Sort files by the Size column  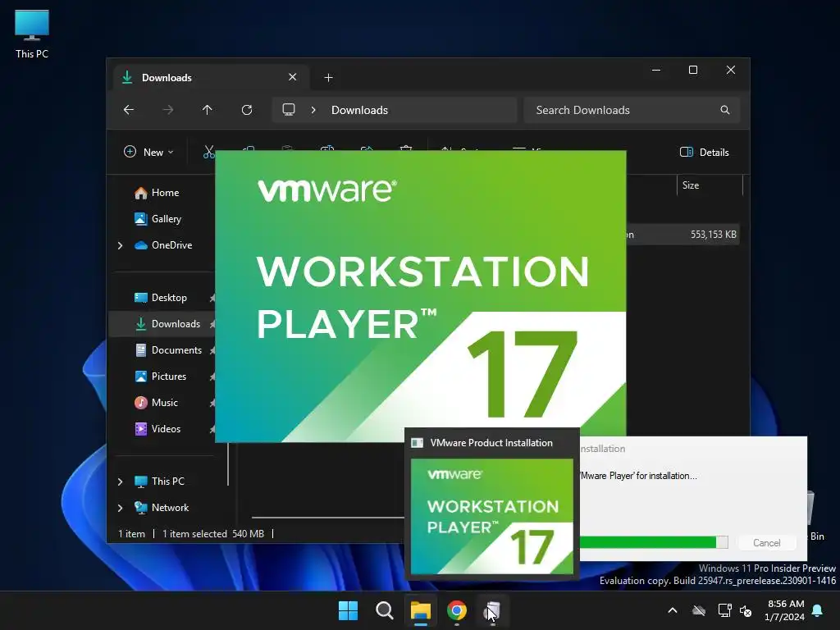[x=710, y=185]
